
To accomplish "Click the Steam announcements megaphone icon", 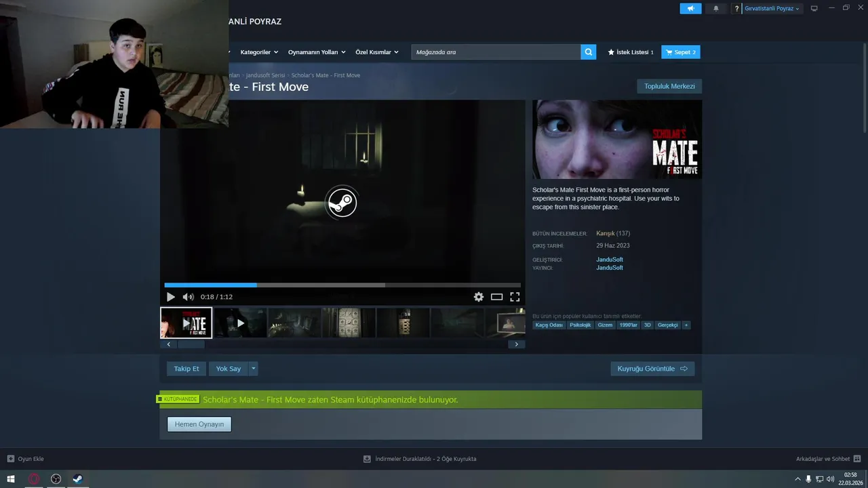I will click(690, 8).
